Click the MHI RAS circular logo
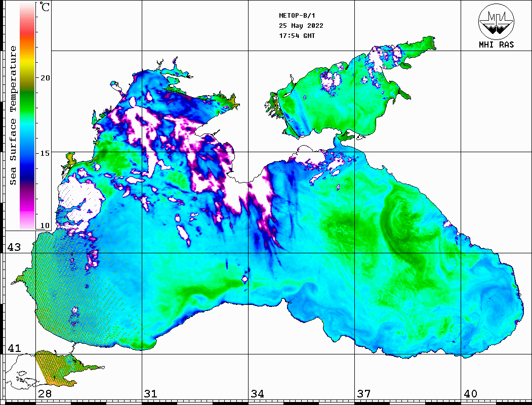The width and height of the screenshot is (532, 405). (496, 21)
